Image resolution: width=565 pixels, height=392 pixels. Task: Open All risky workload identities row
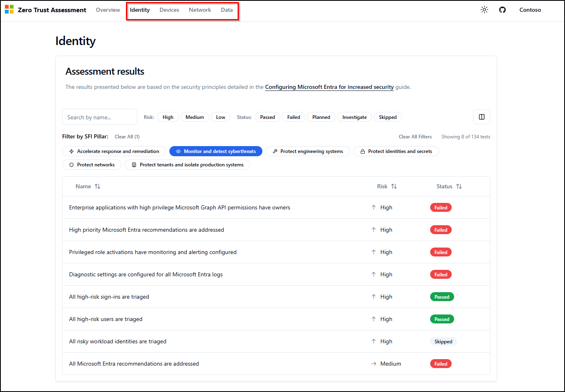click(276, 341)
